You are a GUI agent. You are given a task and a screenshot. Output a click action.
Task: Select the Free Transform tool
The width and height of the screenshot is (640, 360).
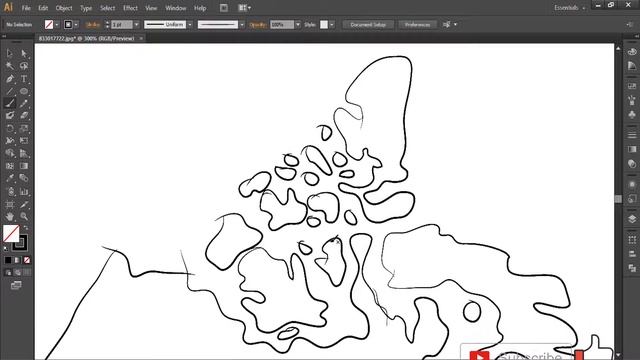[24, 141]
